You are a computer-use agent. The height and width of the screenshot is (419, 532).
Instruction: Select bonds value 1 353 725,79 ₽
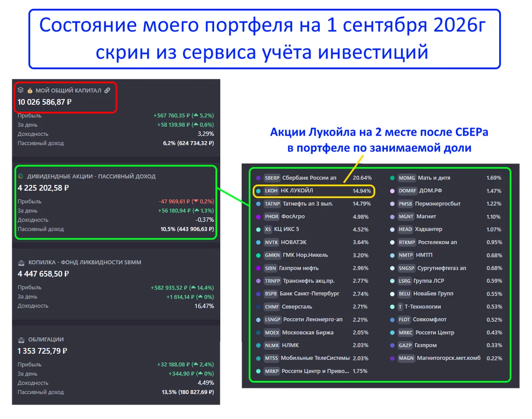[x=42, y=351]
